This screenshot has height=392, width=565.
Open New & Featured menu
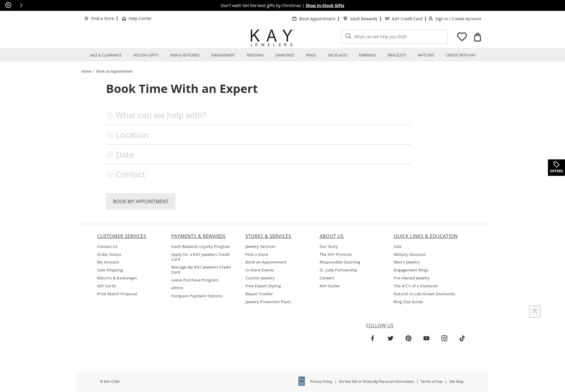coord(185,55)
